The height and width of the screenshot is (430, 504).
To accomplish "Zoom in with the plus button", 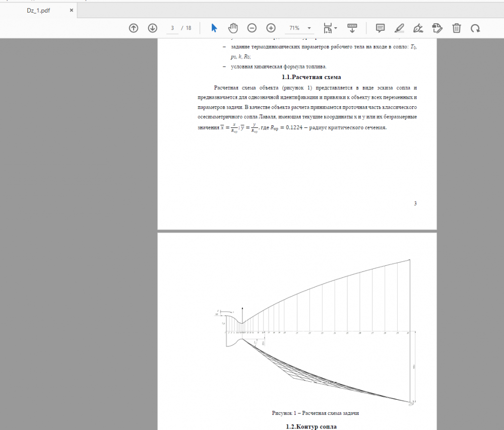I will pyautogui.click(x=271, y=28).
